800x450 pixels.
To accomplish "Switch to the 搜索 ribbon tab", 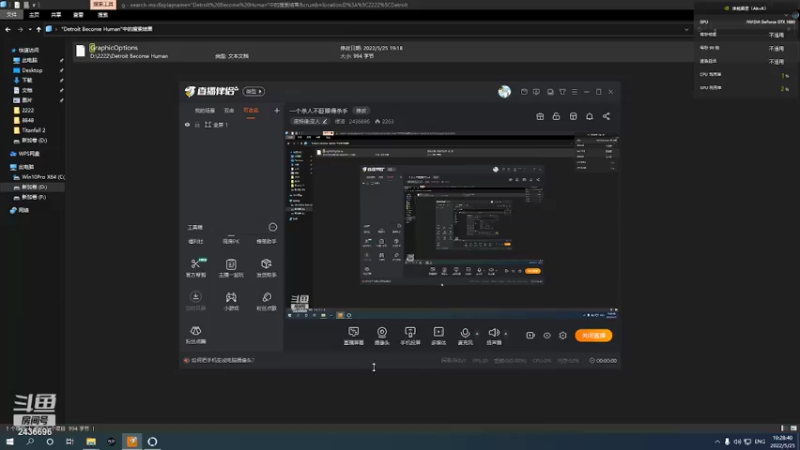I will (103, 15).
